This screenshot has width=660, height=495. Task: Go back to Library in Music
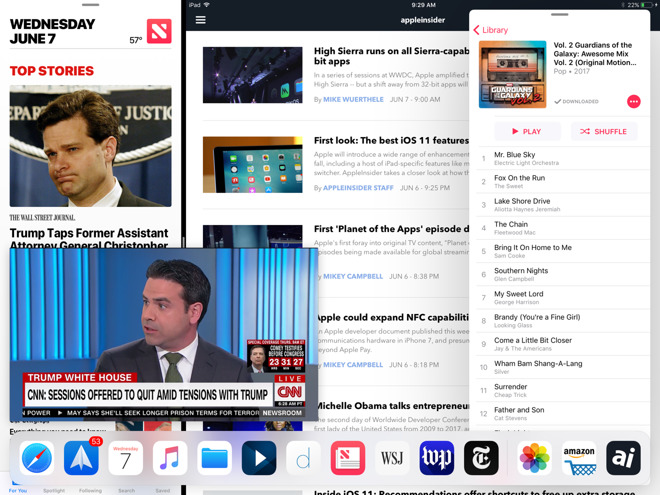tap(491, 30)
